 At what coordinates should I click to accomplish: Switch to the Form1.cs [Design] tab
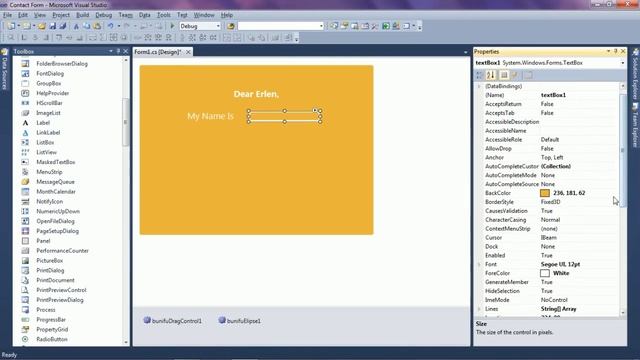pos(158,52)
